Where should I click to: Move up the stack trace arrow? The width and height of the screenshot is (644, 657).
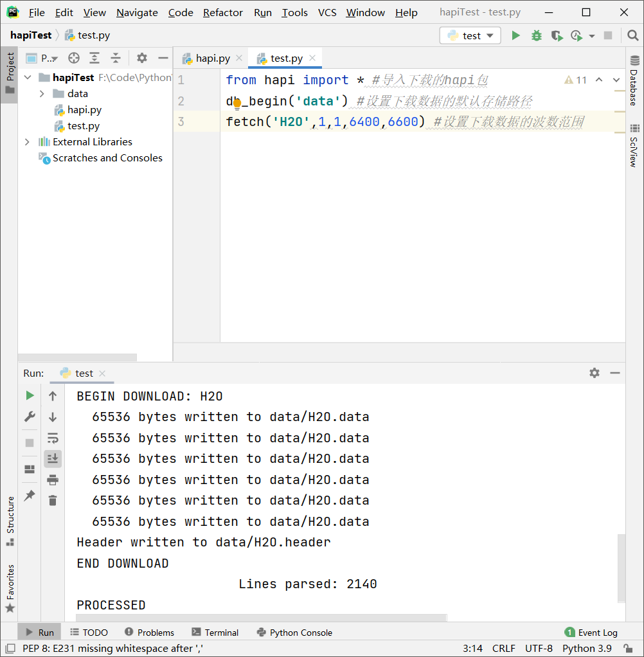pos(53,396)
